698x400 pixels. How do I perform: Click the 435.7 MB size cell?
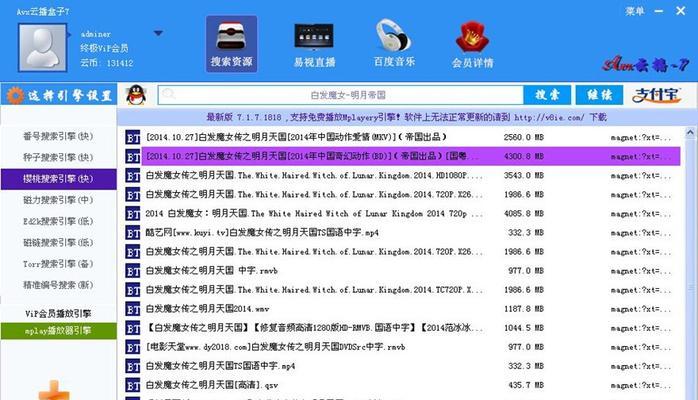pyautogui.click(x=526, y=385)
